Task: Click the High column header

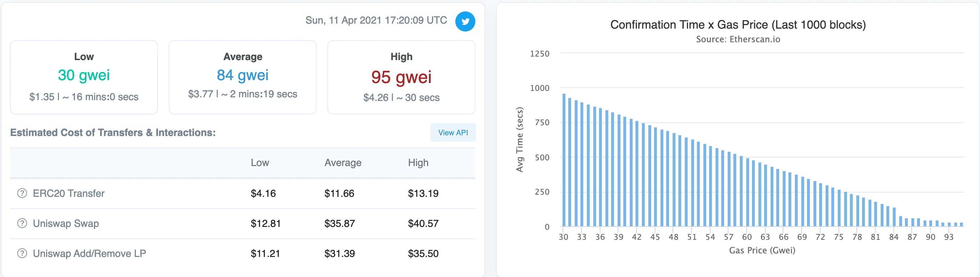Action: (x=418, y=163)
